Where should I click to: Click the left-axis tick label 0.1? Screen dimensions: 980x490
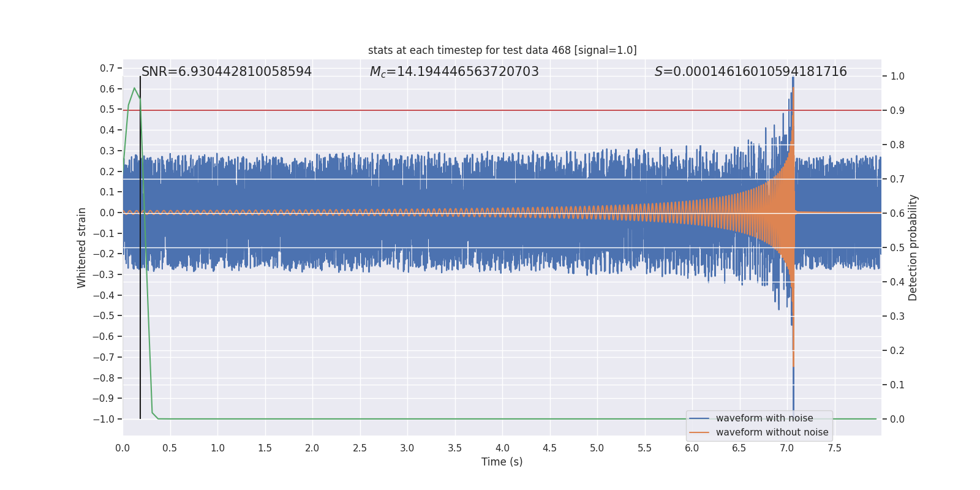107,192
